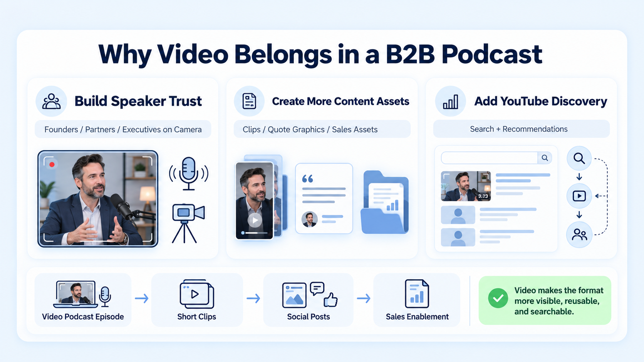Click the empty search input field
644x362 pixels.
tap(490, 158)
